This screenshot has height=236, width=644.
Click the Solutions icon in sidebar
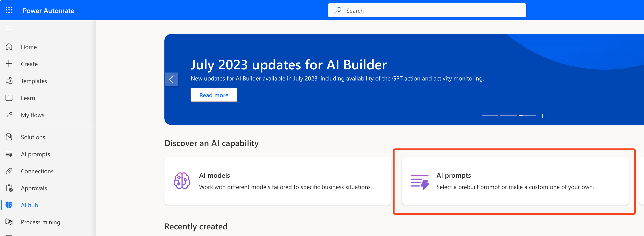point(9,137)
